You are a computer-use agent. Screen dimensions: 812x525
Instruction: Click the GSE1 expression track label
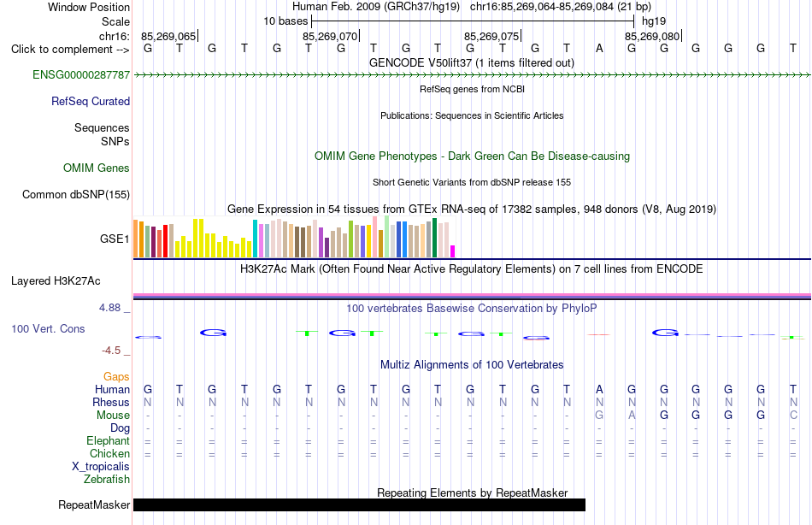pos(115,239)
